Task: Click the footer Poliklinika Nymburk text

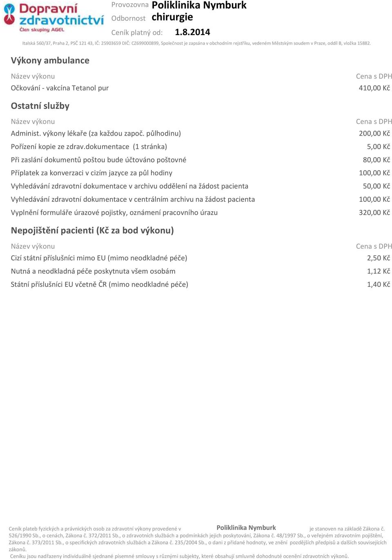Action: [x=246, y=528]
